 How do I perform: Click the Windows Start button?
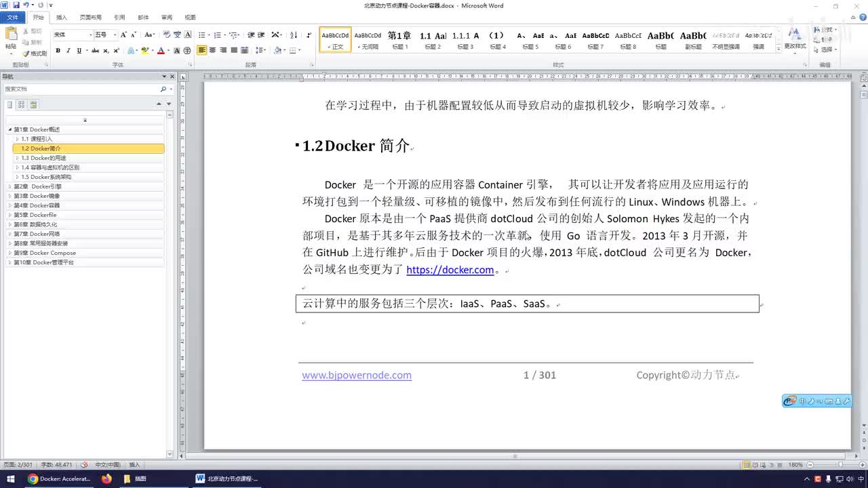tap(10, 479)
